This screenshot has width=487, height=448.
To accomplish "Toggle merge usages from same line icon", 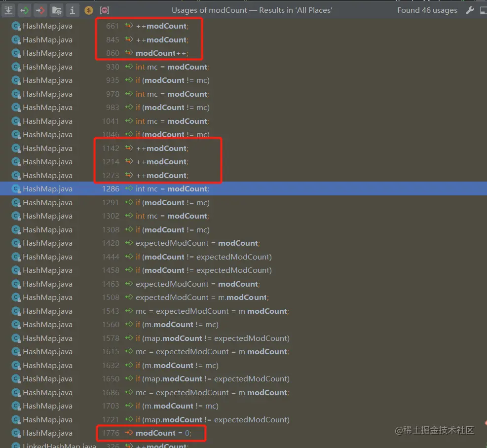I will (x=8, y=10).
